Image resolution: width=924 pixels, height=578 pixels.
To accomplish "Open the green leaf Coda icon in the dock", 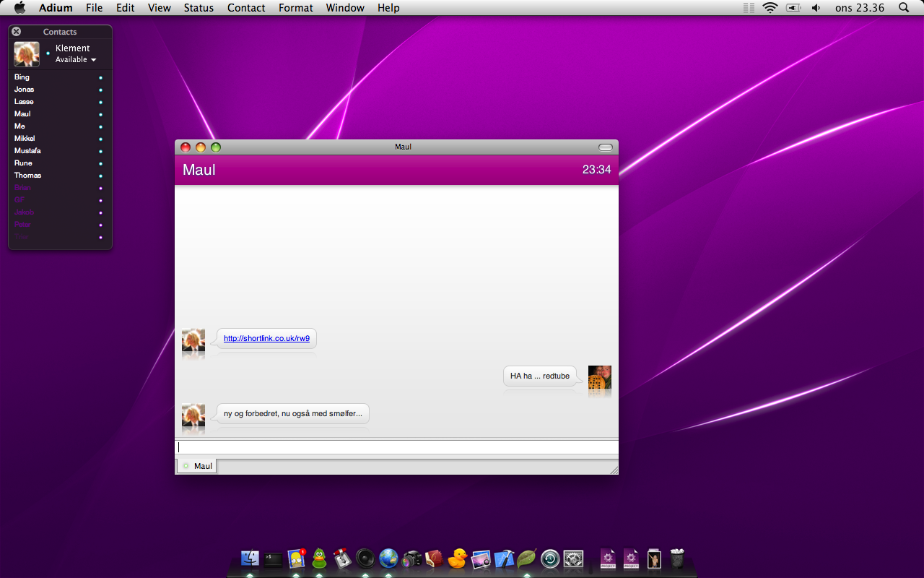I will tap(527, 558).
